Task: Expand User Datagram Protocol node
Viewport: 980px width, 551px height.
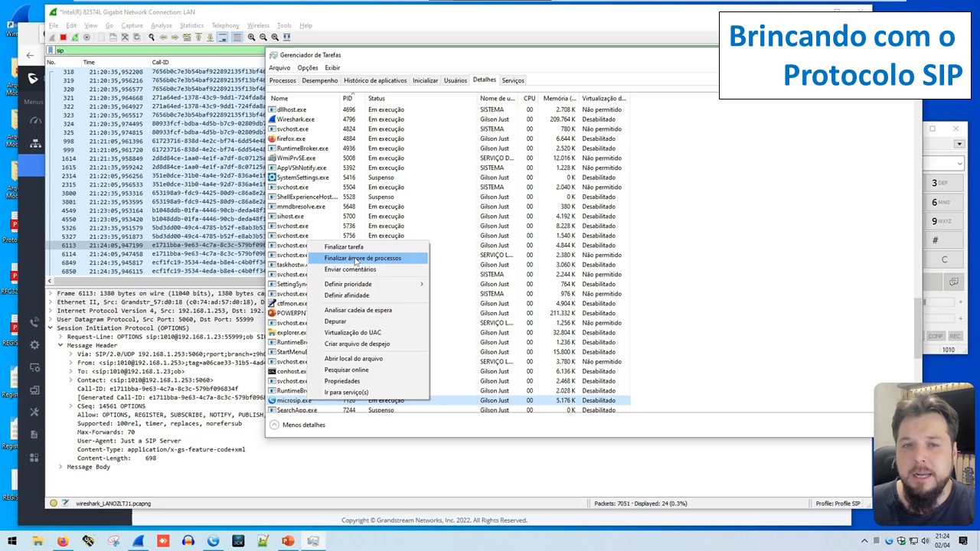Action: coord(51,319)
